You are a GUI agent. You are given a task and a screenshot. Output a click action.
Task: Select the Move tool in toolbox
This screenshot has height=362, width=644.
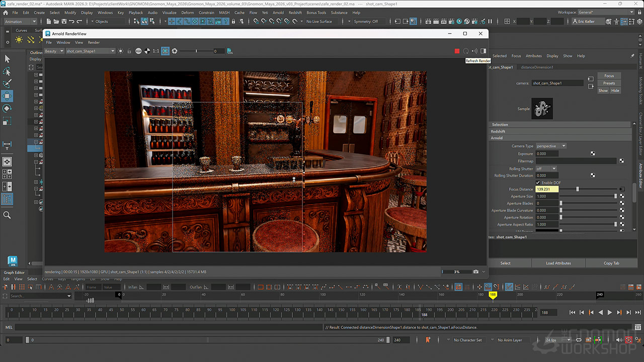tap(7, 96)
